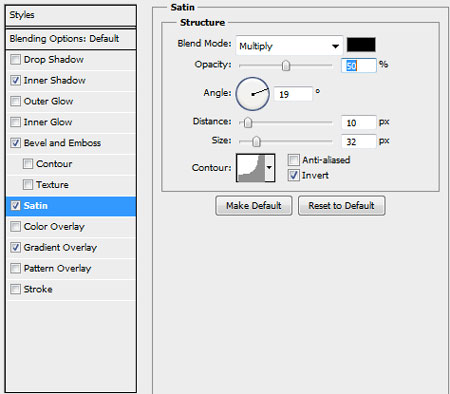Screen dimensions: 450x394
Task: Select the Satin label in list
Action: point(36,206)
